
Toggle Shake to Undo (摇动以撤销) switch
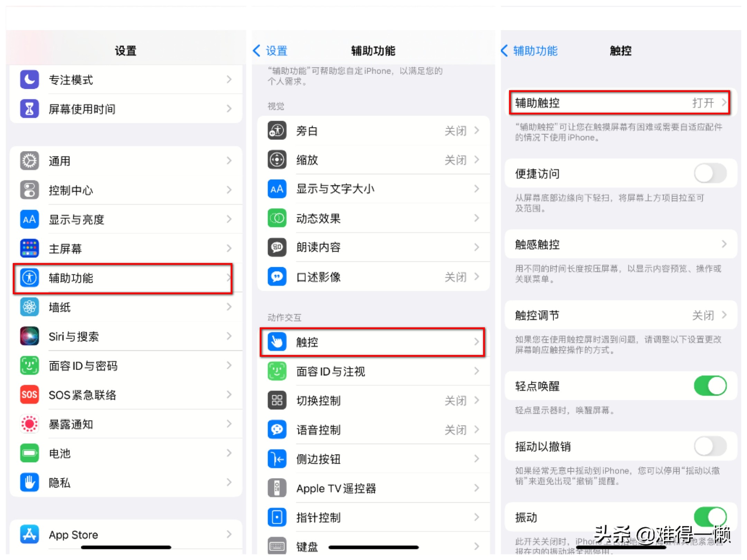(x=710, y=446)
